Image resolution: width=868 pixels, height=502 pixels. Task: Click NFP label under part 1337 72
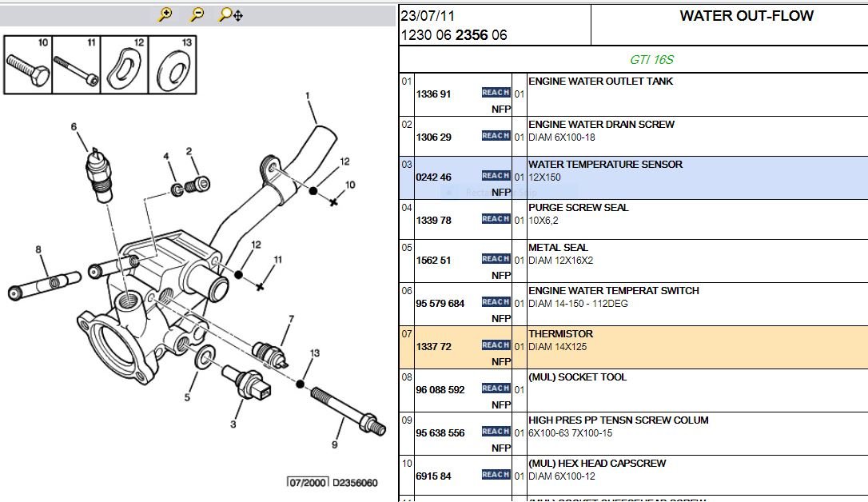[501, 361]
